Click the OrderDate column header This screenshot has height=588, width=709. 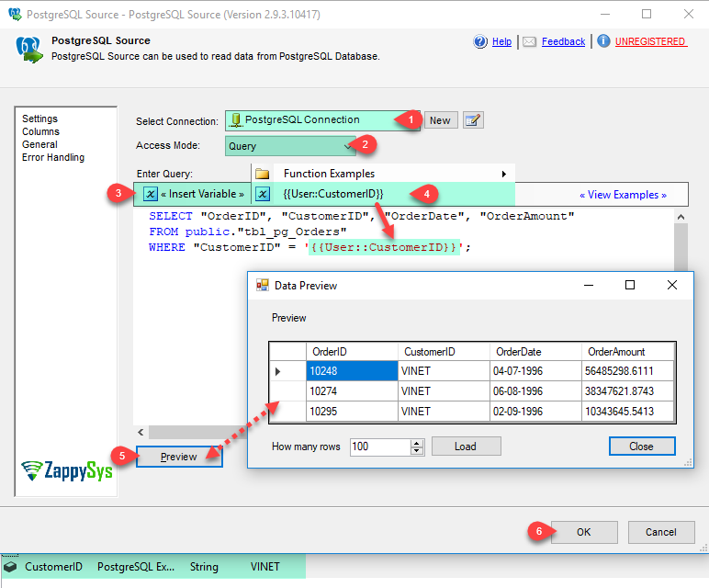(x=535, y=352)
